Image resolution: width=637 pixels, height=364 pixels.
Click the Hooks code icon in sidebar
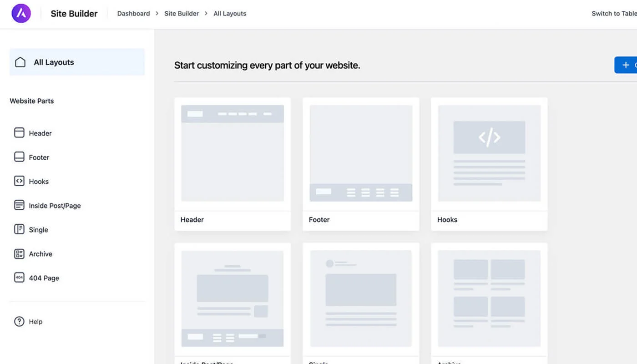tap(19, 181)
